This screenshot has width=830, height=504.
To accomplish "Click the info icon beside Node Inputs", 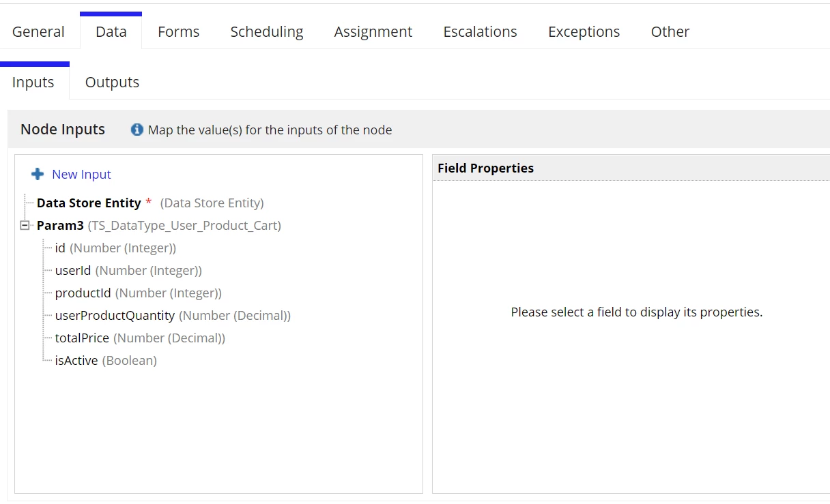I will click(137, 130).
